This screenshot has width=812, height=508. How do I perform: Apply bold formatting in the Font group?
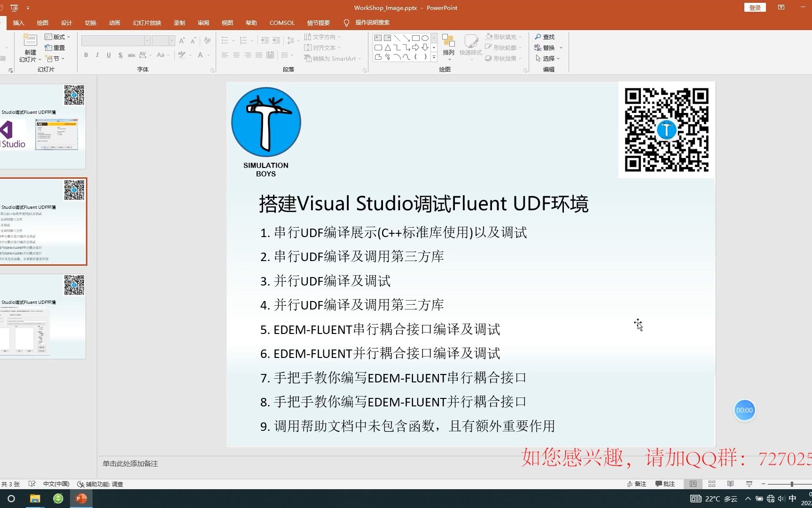[x=86, y=55]
